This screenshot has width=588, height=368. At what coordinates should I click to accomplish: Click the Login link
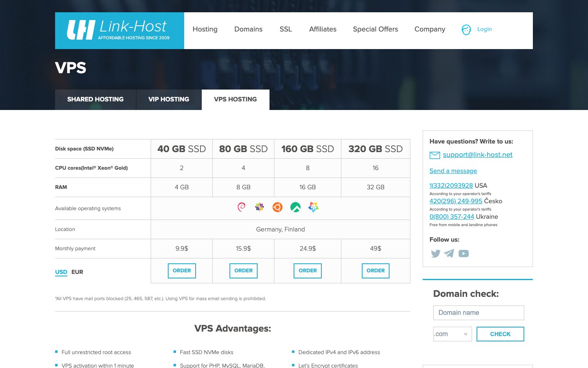484,29
